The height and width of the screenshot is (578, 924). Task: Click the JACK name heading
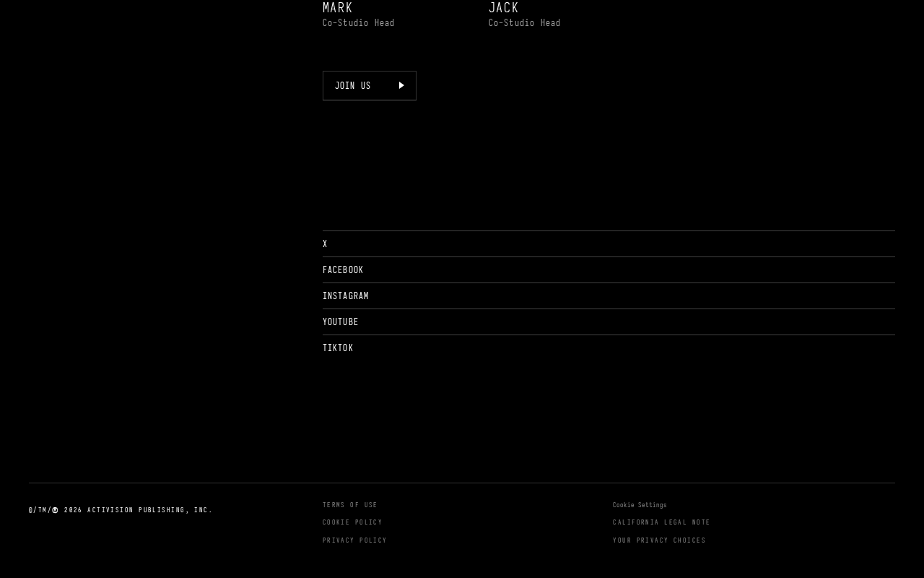point(504,7)
